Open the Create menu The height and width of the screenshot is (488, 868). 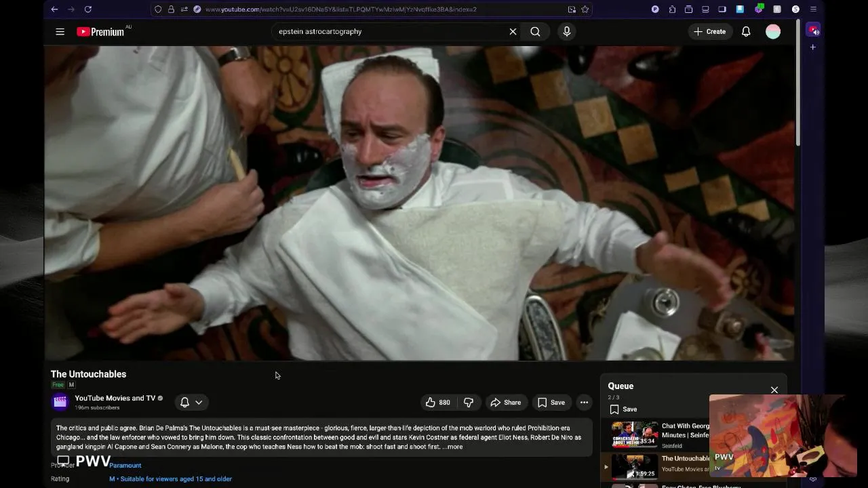tap(709, 31)
